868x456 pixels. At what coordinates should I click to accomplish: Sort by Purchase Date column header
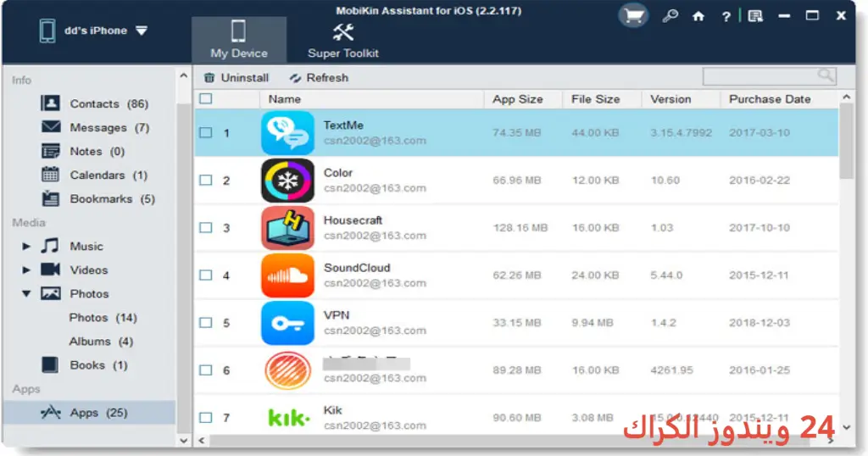[x=780, y=99]
